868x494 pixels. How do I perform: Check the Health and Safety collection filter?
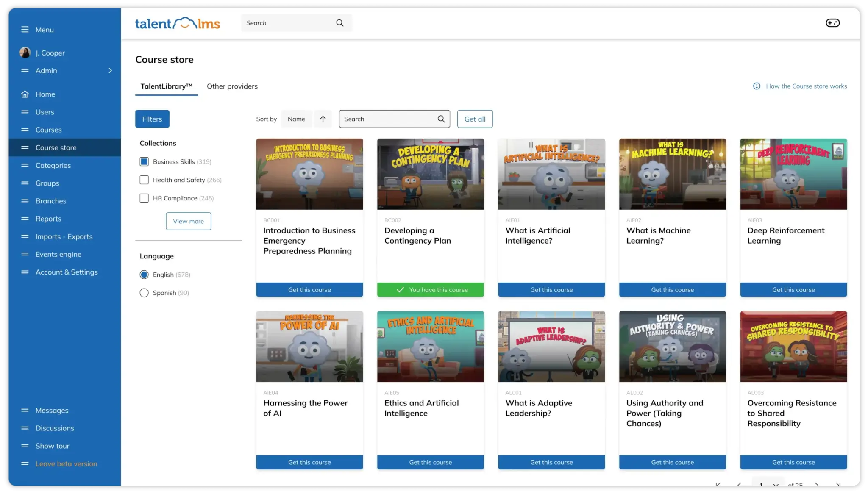click(144, 180)
